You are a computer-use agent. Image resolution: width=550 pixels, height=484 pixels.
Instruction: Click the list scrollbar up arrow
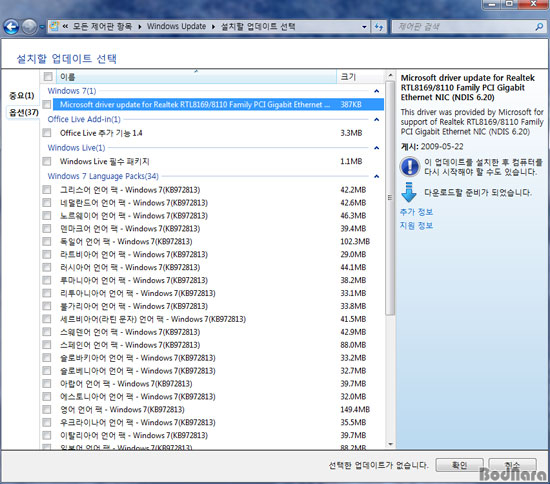390,75
